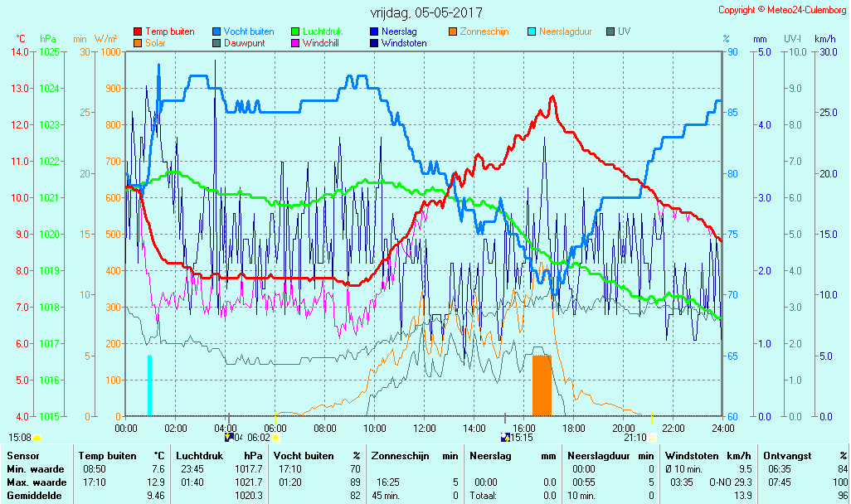851x504 pixels.
Task: Click the orange sunshine bar near 17:00
Action: point(542,385)
